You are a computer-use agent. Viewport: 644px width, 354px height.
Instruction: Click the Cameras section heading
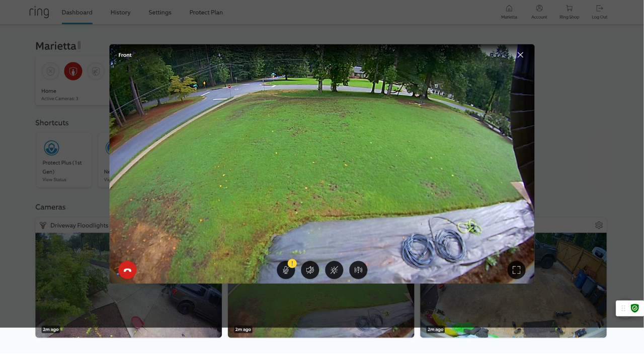click(50, 207)
